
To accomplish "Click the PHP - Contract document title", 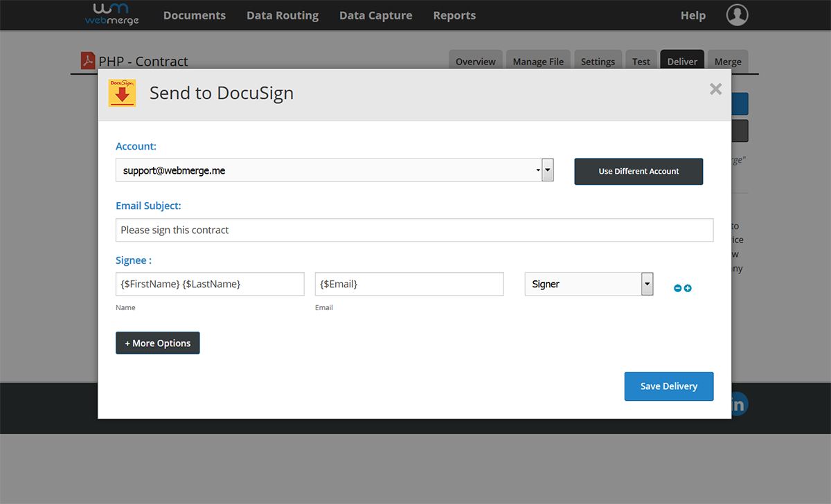I will (143, 61).
